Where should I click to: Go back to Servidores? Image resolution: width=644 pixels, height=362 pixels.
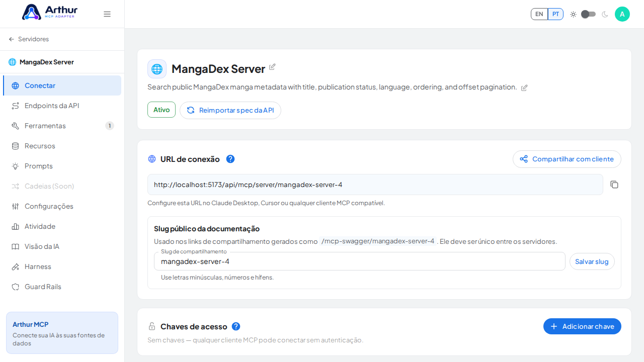(29, 39)
